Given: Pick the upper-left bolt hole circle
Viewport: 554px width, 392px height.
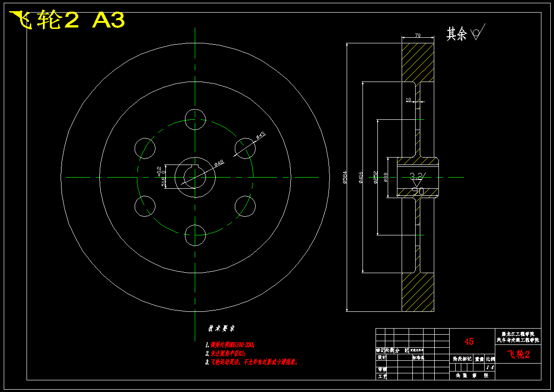Looking at the screenshot, I should (x=145, y=149).
